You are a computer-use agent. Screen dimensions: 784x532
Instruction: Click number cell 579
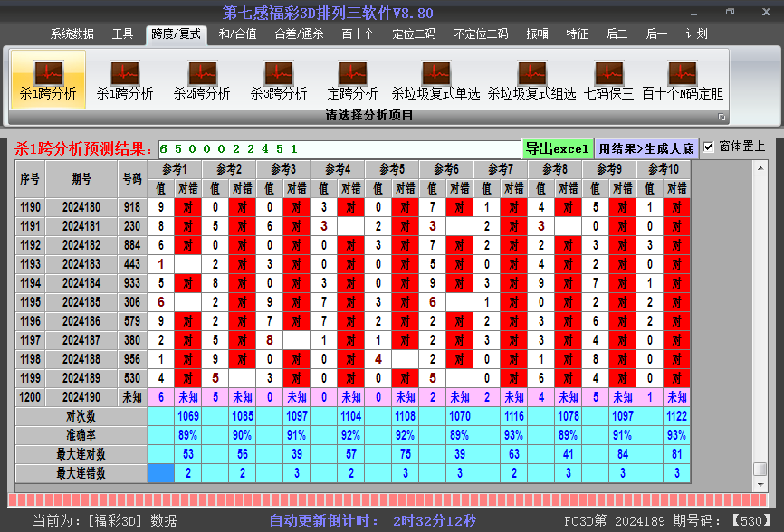(x=132, y=321)
